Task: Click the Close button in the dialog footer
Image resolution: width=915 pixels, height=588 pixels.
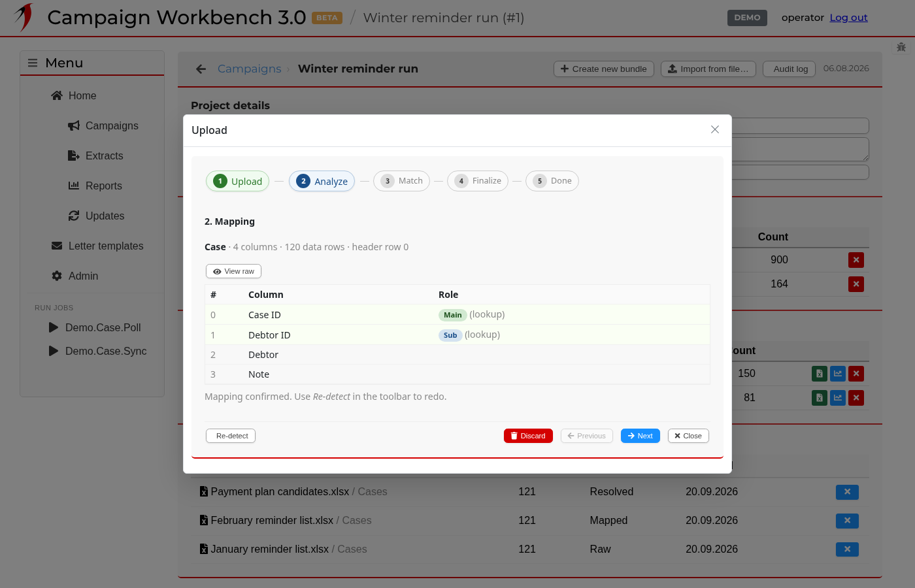Action: tap(688, 436)
